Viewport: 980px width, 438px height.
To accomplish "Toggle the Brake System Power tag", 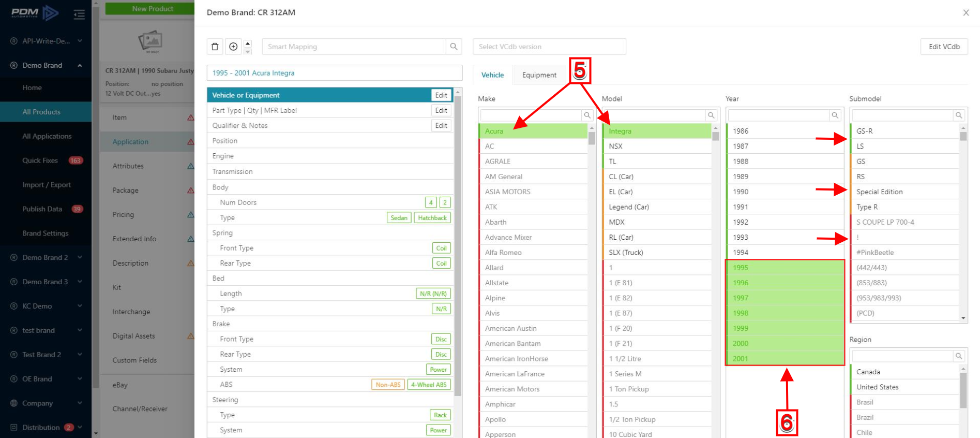I will coord(438,370).
